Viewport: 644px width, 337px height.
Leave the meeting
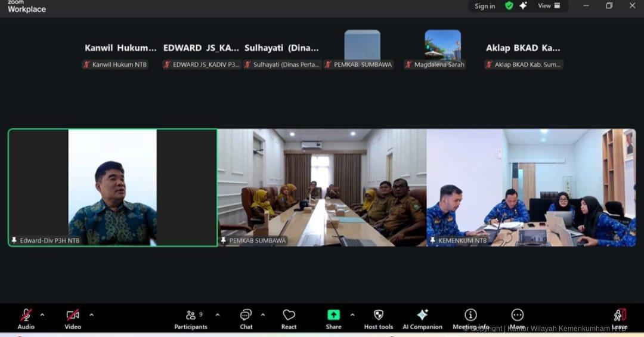(x=620, y=319)
